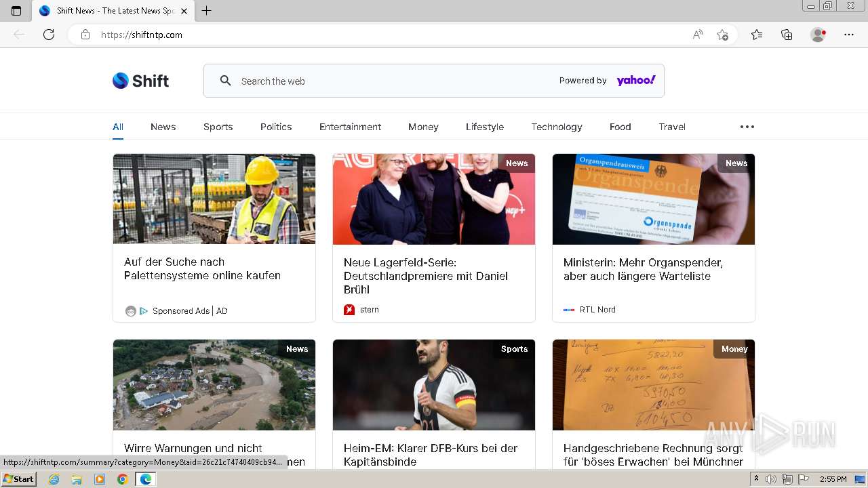Click News badge on Lagerfeld card
The width and height of the screenshot is (868, 488).
pos(517,163)
